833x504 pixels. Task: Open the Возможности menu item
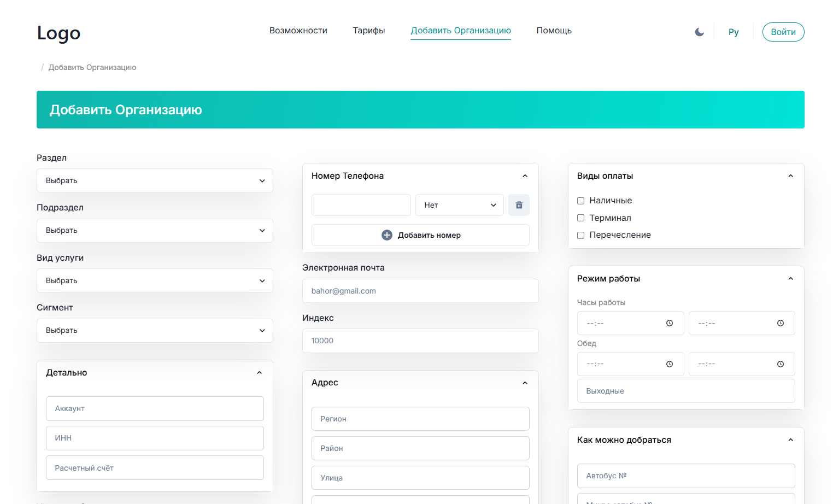pos(298,31)
